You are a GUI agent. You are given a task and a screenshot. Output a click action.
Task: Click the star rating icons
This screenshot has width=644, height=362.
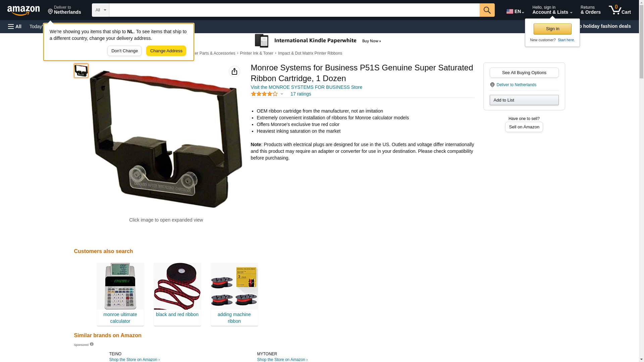click(264, 94)
